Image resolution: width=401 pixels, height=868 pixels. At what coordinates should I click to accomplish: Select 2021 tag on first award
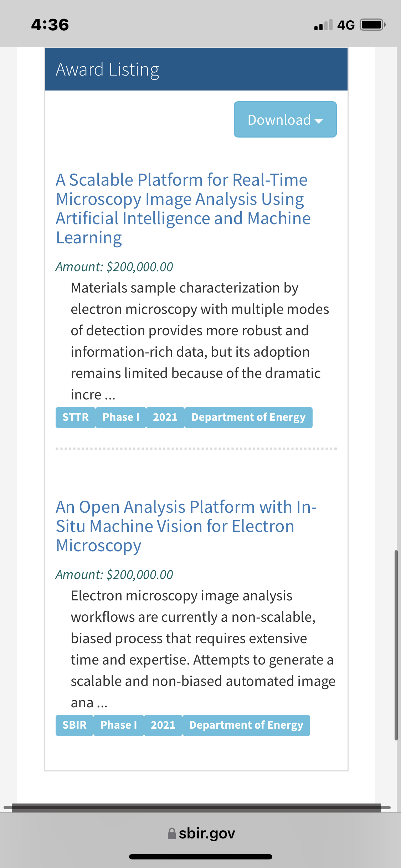pyautogui.click(x=165, y=417)
